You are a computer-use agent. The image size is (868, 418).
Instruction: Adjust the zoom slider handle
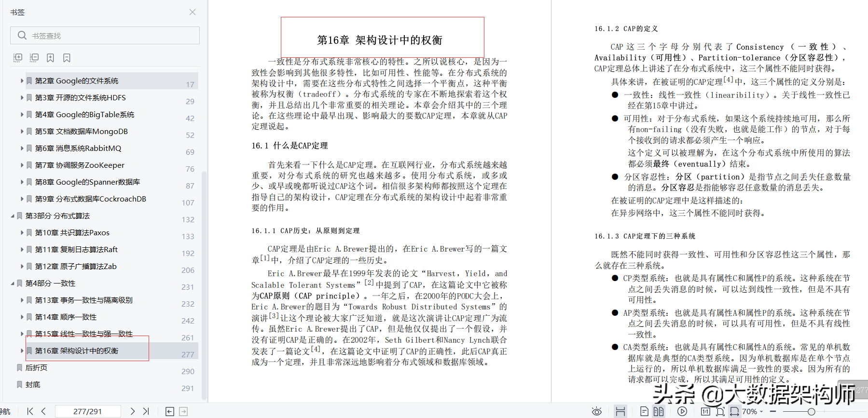(812, 411)
